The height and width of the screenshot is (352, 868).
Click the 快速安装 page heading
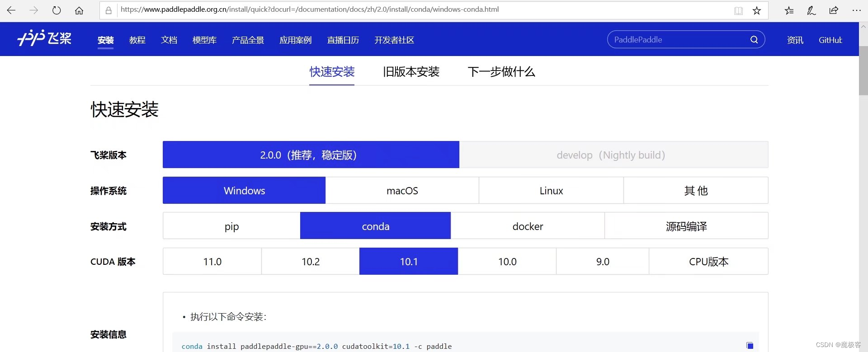[x=124, y=109]
